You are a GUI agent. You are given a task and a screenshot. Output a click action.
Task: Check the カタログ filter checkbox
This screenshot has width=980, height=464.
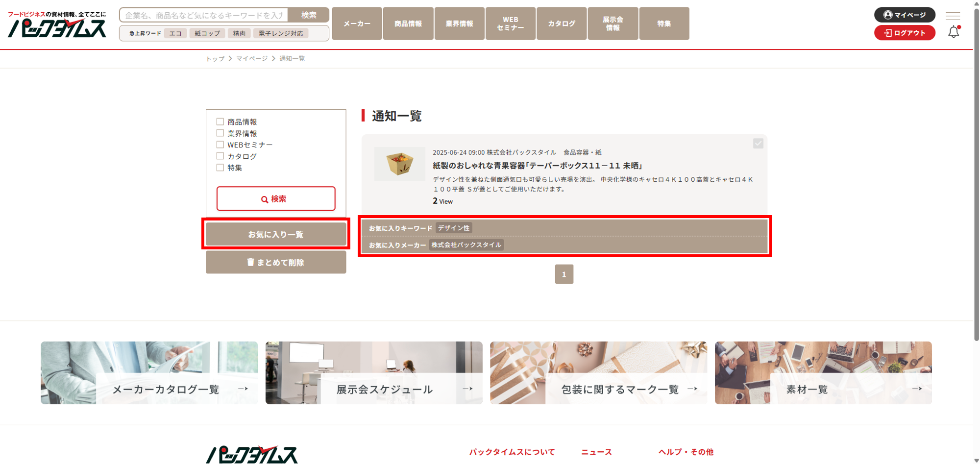(x=220, y=156)
